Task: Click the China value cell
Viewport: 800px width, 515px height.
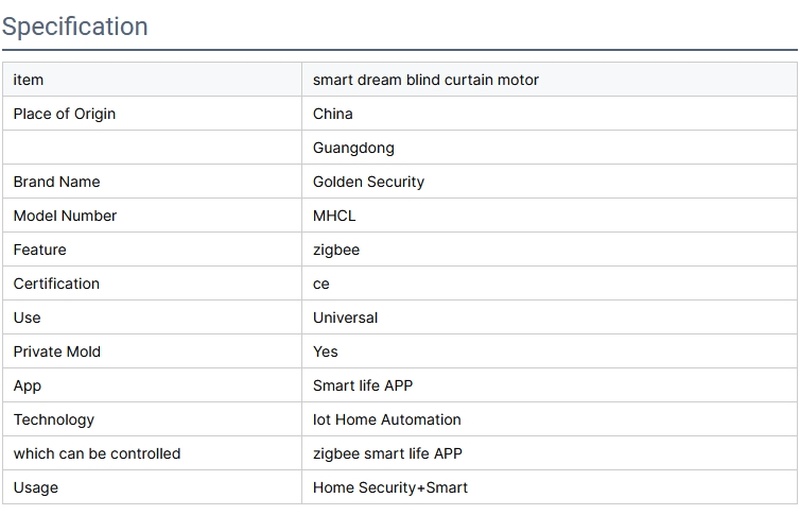Action: click(333, 114)
